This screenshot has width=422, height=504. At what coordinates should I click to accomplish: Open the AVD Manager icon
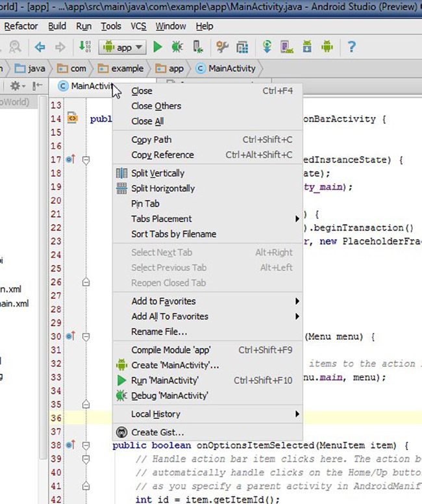(x=287, y=47)
